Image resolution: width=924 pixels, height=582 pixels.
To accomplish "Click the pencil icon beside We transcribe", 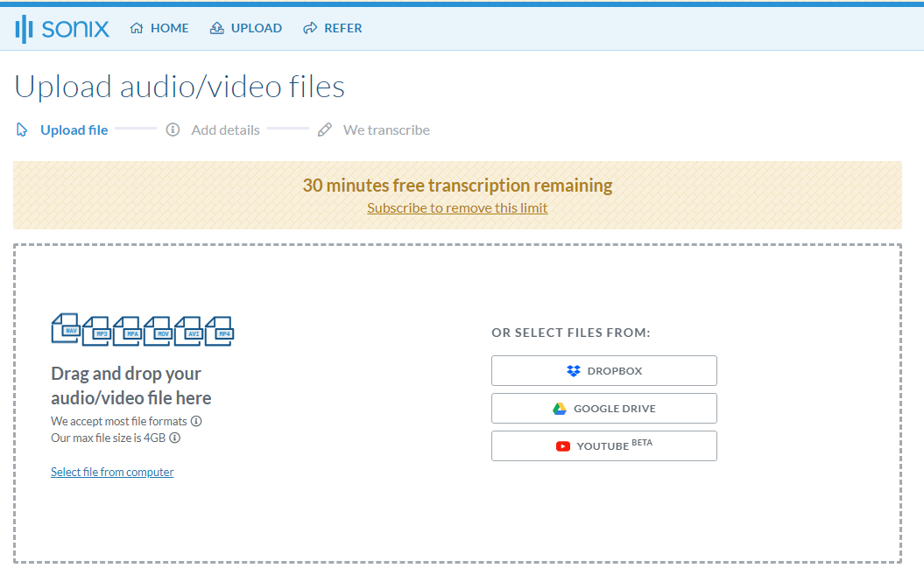I will [324, 129].
